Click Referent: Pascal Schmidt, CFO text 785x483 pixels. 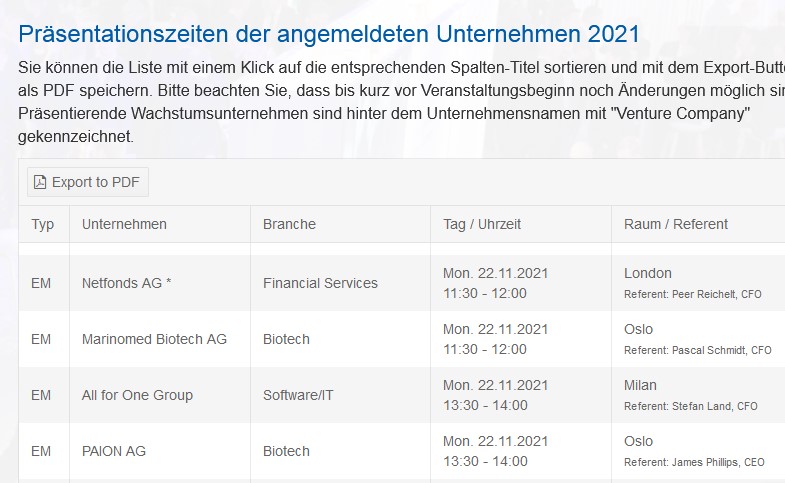697,350
